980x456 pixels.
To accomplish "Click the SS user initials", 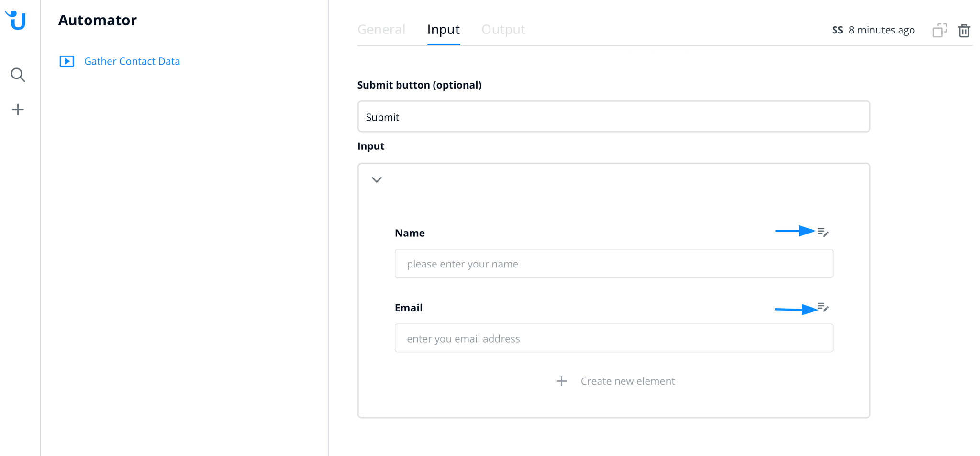I will click(837, 30).
